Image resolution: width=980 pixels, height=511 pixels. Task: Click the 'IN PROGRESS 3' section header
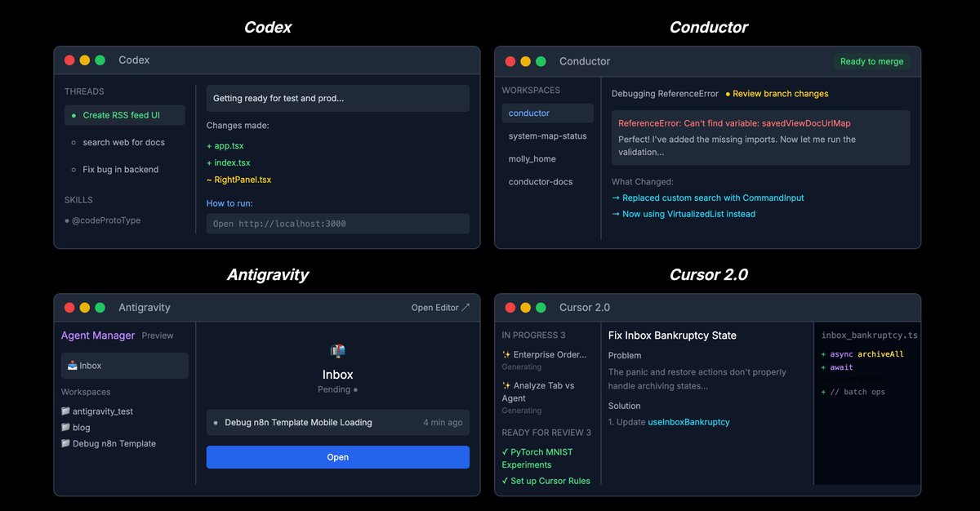[x=533, y=335]
